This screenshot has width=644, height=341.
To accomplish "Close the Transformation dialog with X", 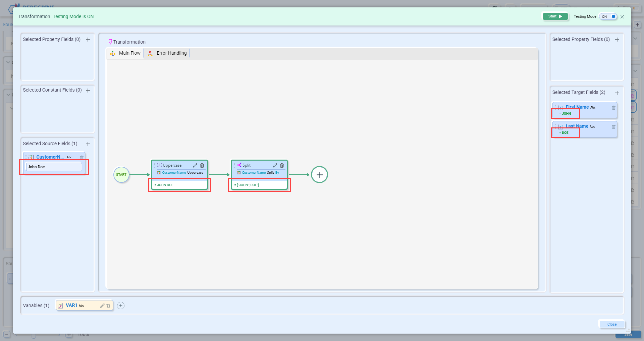I will pyautogui.click(x=622, y=17).
